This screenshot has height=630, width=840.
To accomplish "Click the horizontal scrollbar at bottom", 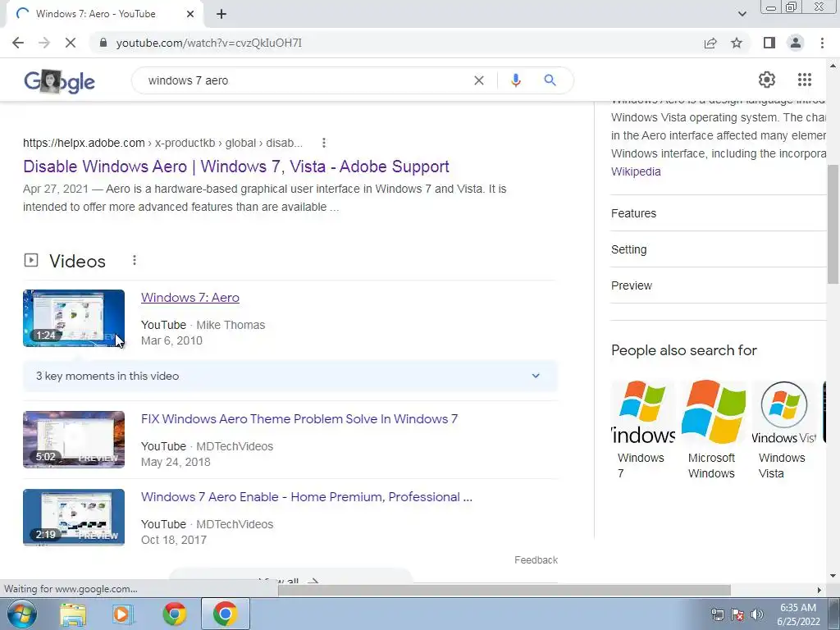I will [504, 590].
